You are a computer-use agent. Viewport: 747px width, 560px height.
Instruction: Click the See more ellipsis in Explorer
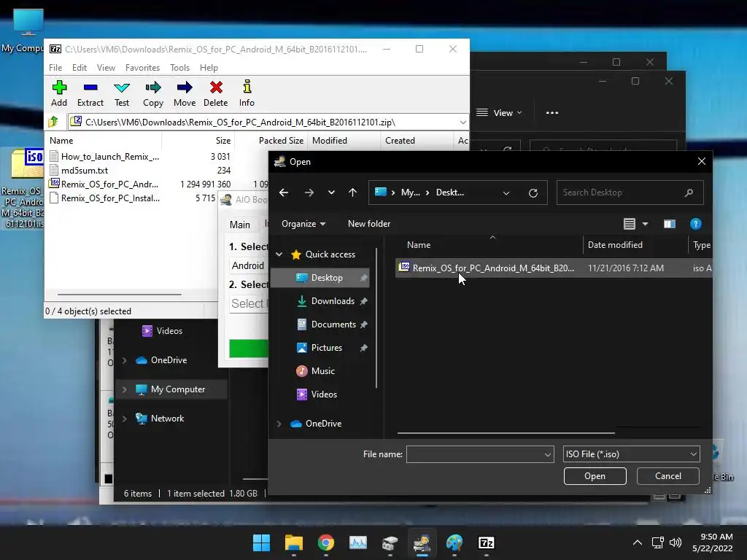pyautogui.click(x=552, y=113)
